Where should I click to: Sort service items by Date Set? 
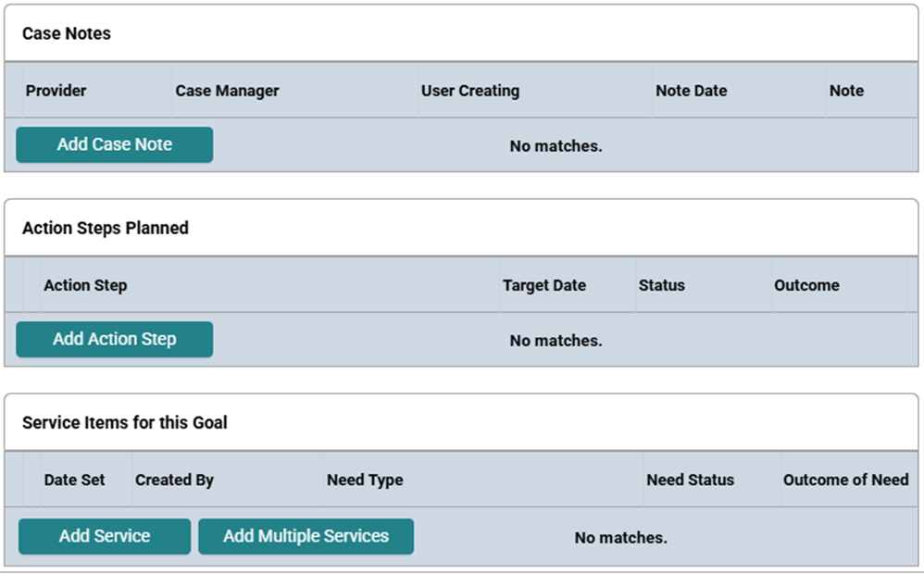point(74,480)
